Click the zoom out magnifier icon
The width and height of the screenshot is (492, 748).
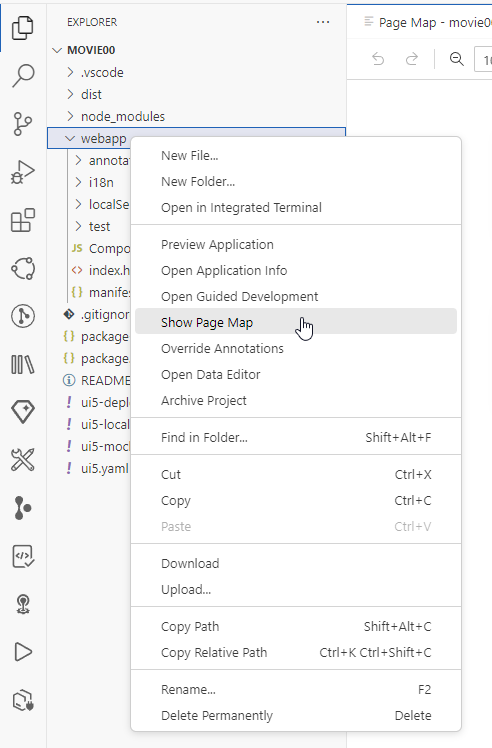457,59
